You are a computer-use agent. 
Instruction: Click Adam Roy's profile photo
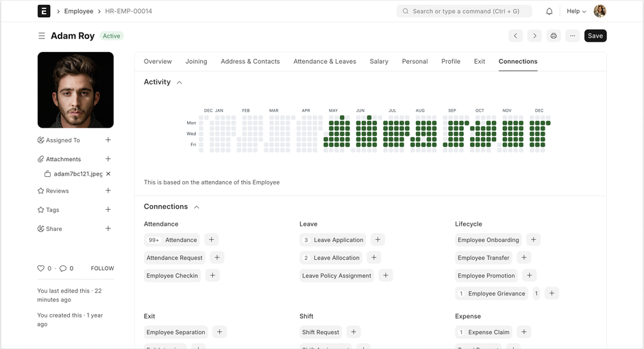(x=75, y=90)
